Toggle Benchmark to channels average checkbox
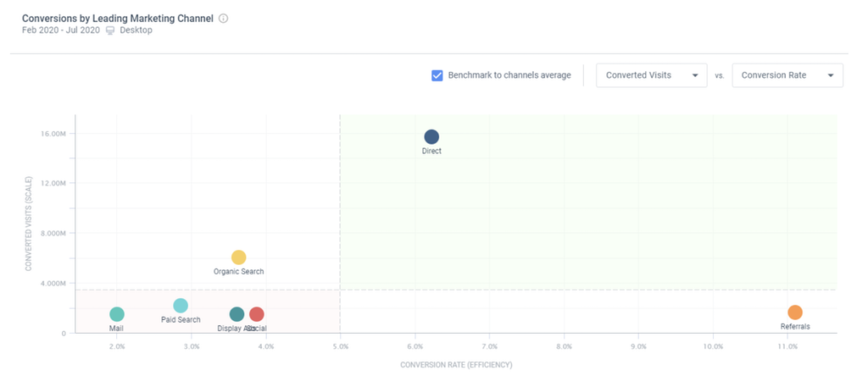 click(437, 75)
